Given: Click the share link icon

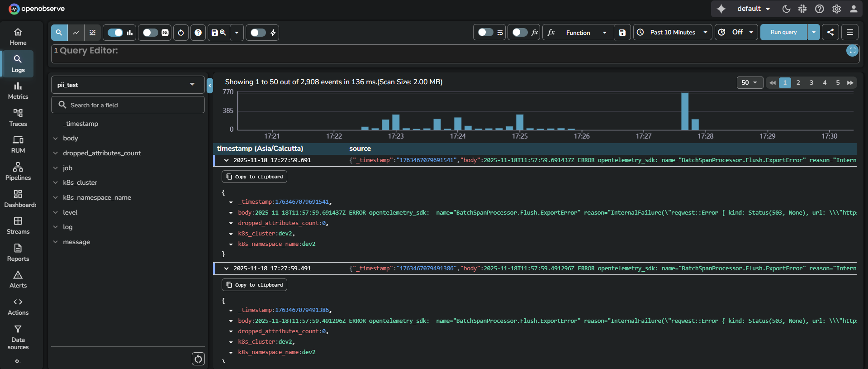Looking at the screenshot, I should [830, 32].
